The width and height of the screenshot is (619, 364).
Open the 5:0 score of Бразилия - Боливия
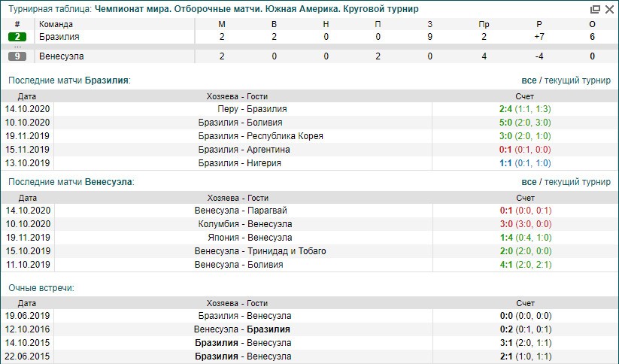pos(505,123)
